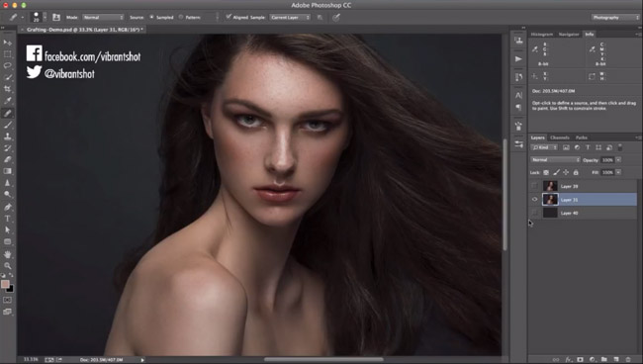Toggle lock image pixels
The image size is (643, 364).
pos(556,172)
